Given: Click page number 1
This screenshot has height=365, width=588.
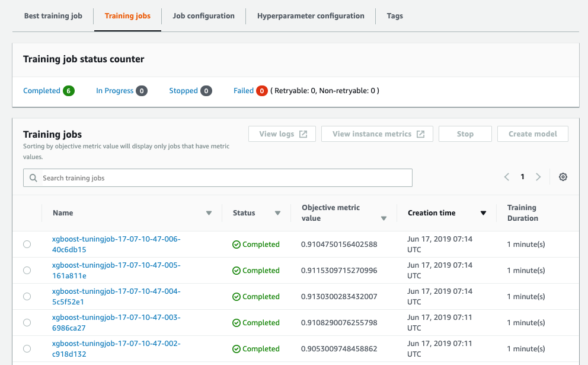Looking at the screenshot, I should [522, 177].
